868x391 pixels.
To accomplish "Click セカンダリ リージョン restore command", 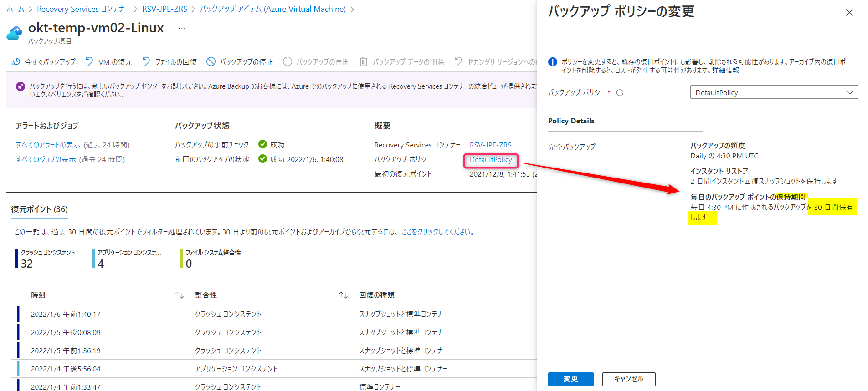I will (x=495, y=61).
